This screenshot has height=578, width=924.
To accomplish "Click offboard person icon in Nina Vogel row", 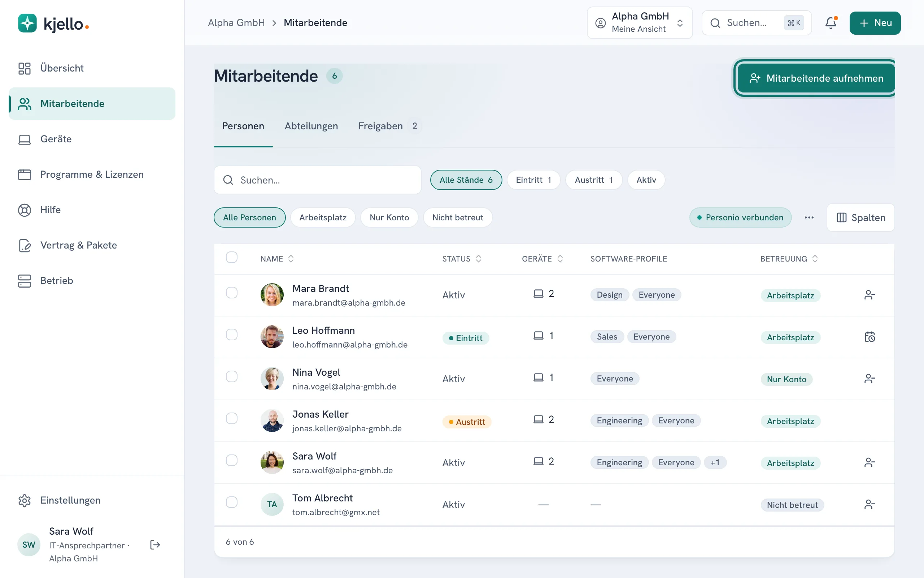I will click(869, 379).
